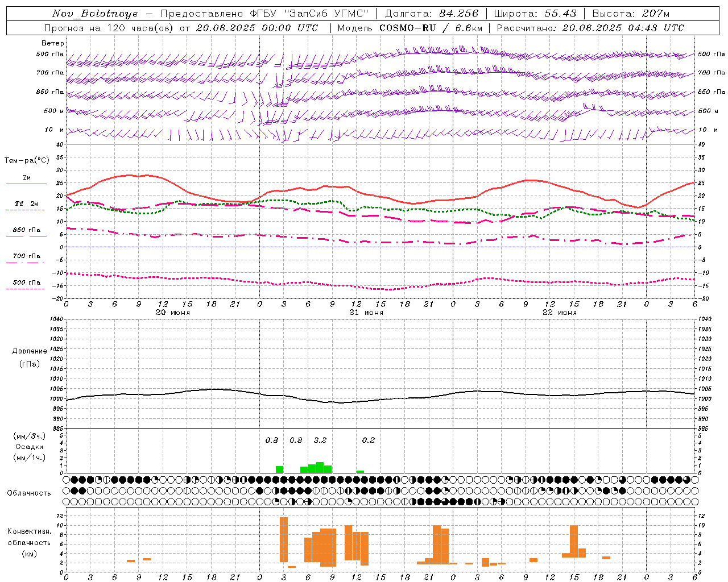This screenshot has width=728, height=582.
Task: Click the (км) unit label under облачность
Action: point(29,554)
